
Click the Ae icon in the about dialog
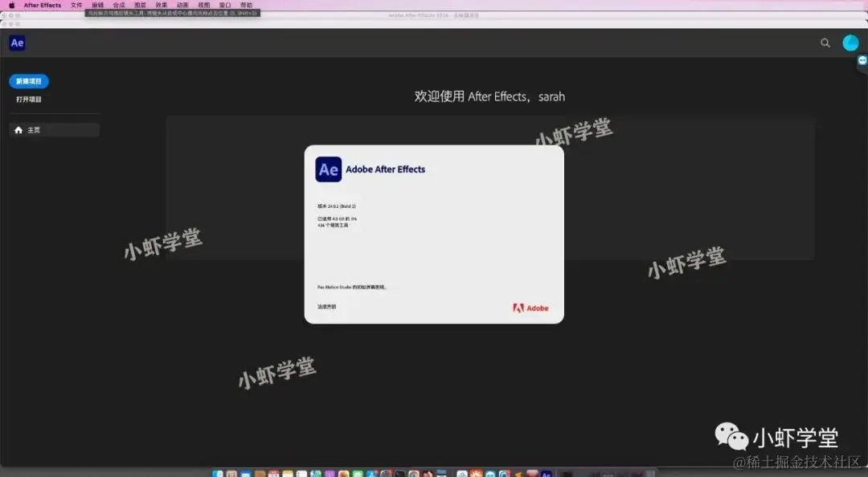click(x=328, y=169)
